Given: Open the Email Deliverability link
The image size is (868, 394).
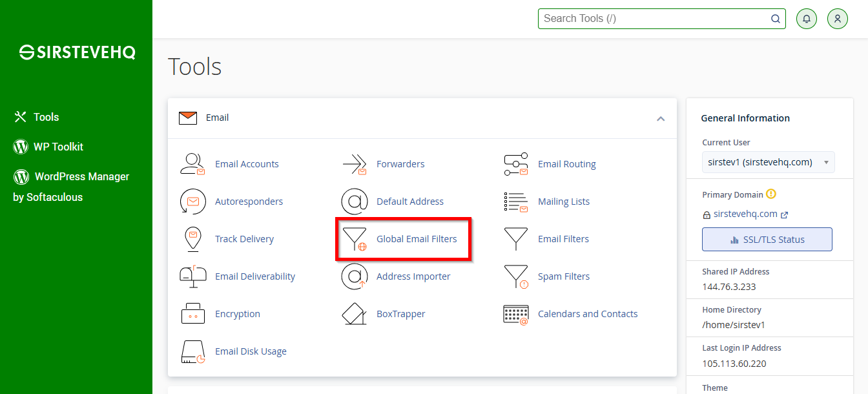Looking at the screenshot, I should click(255, 276).
